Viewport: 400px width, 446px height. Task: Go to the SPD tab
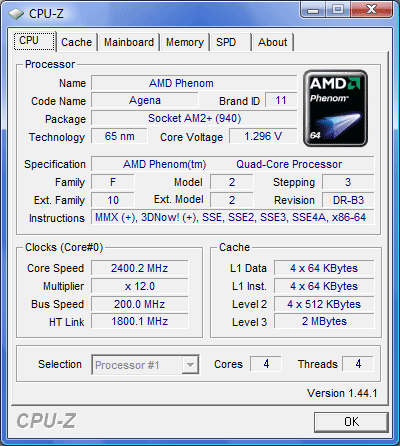(230, 42)
